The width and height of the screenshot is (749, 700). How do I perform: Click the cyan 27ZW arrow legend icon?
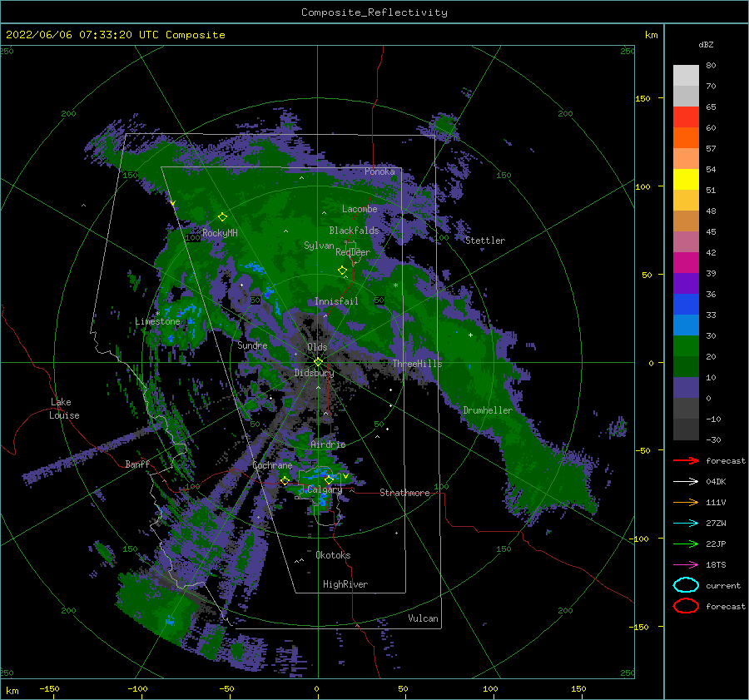tap(686, 524)
